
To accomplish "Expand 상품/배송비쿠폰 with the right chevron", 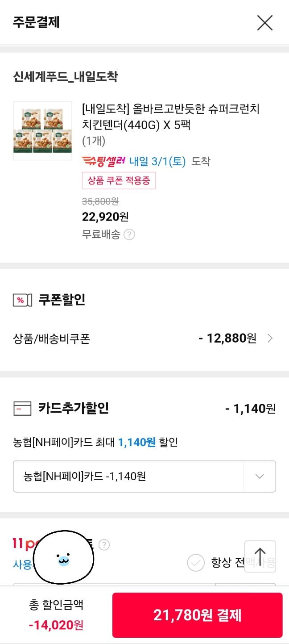I will pos(270,339).
